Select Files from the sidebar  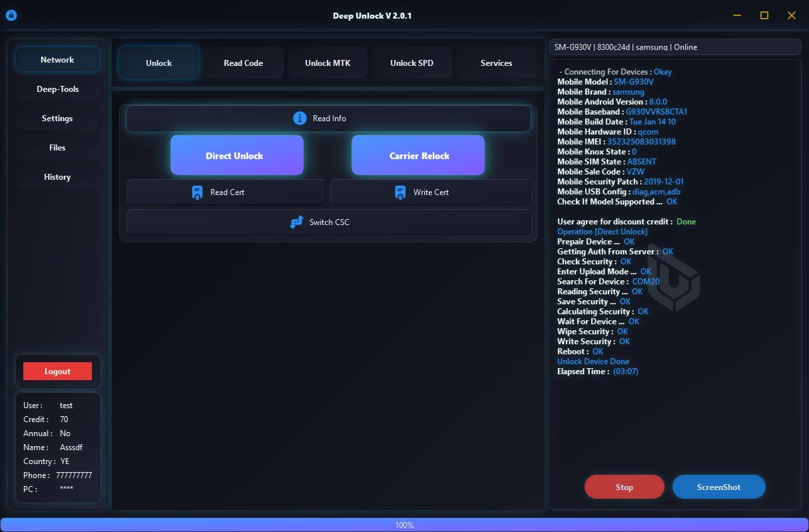[x=57, y=147]
